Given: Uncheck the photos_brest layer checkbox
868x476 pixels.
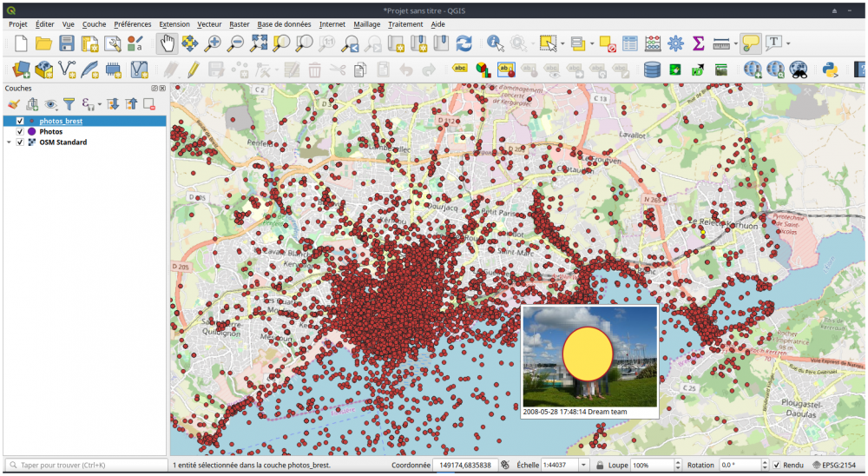Looking at the screenshot, I should (x=20, y=121).
